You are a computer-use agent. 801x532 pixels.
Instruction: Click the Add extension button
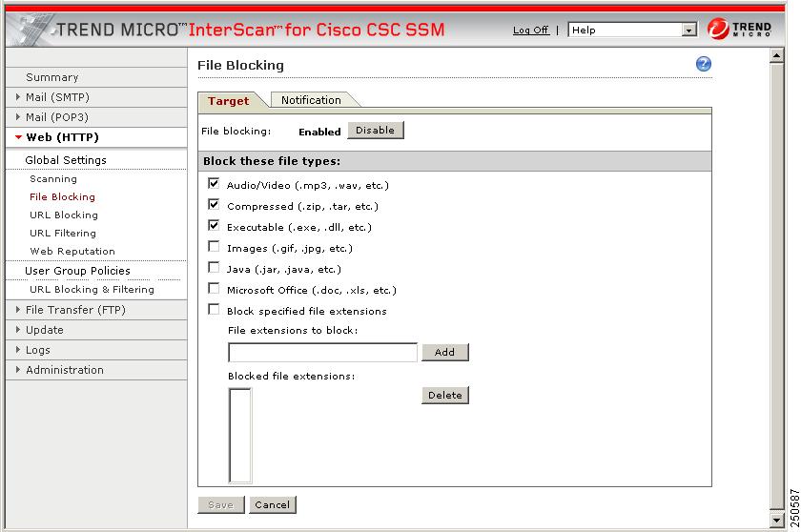[x=445, y=352]
